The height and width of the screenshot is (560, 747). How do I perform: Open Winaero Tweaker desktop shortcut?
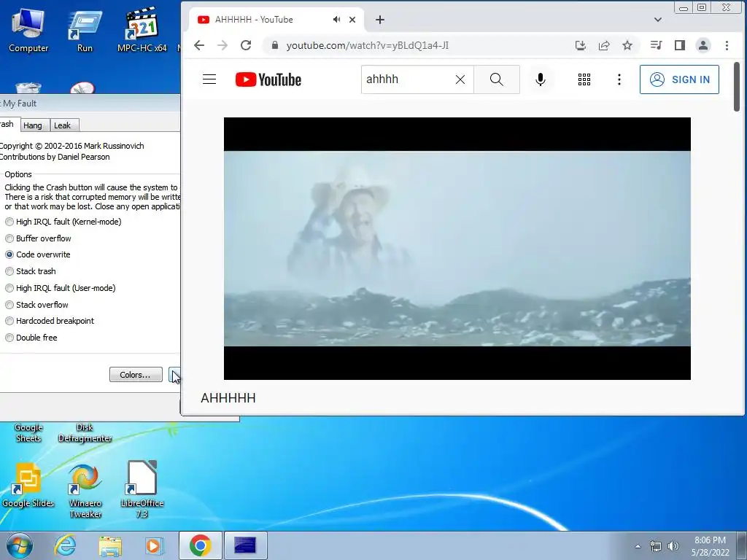(x=85, y=491)
